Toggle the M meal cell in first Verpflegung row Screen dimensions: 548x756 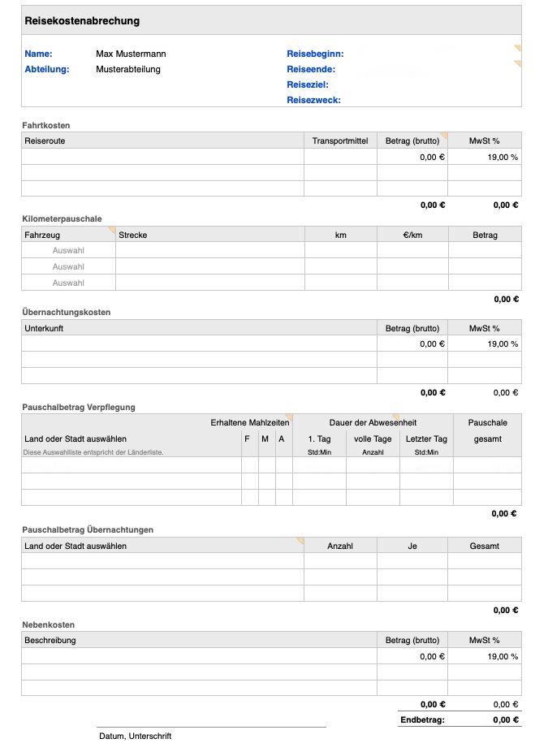pyautogui.click(x=266, y=465)
